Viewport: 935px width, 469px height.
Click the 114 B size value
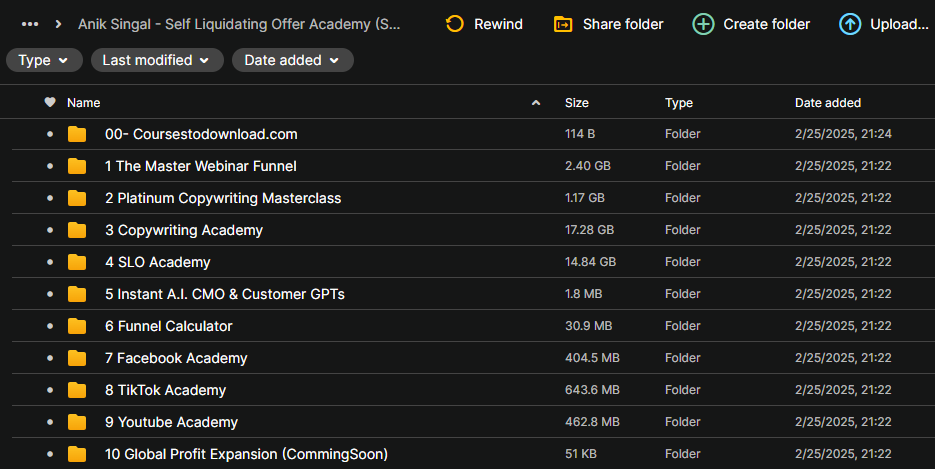[580, 134]
